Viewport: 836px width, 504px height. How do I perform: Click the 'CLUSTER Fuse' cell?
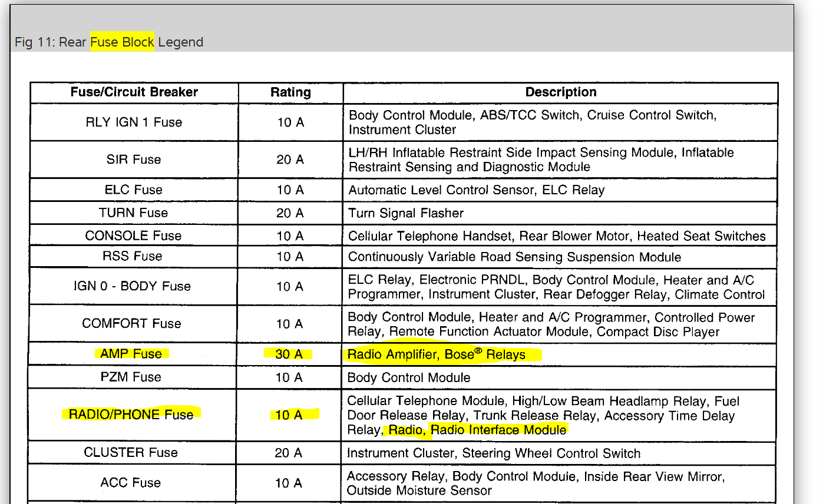tap(131, 452)
